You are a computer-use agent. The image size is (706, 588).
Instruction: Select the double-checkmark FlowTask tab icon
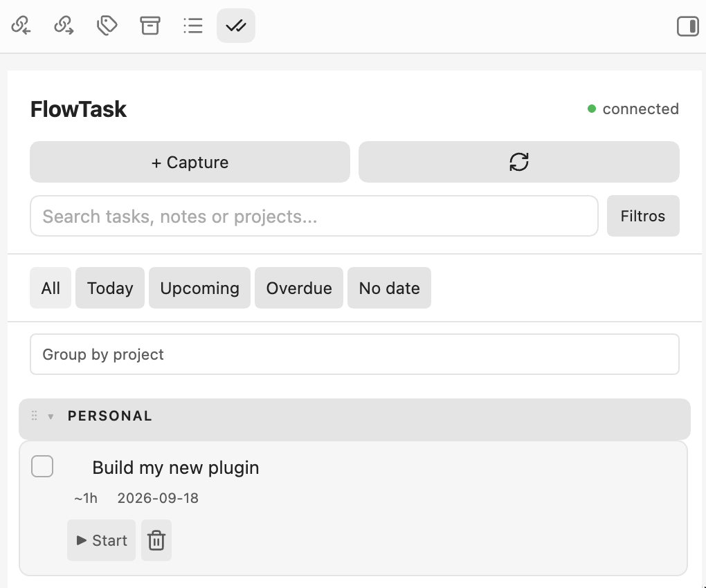pos(236,26)
